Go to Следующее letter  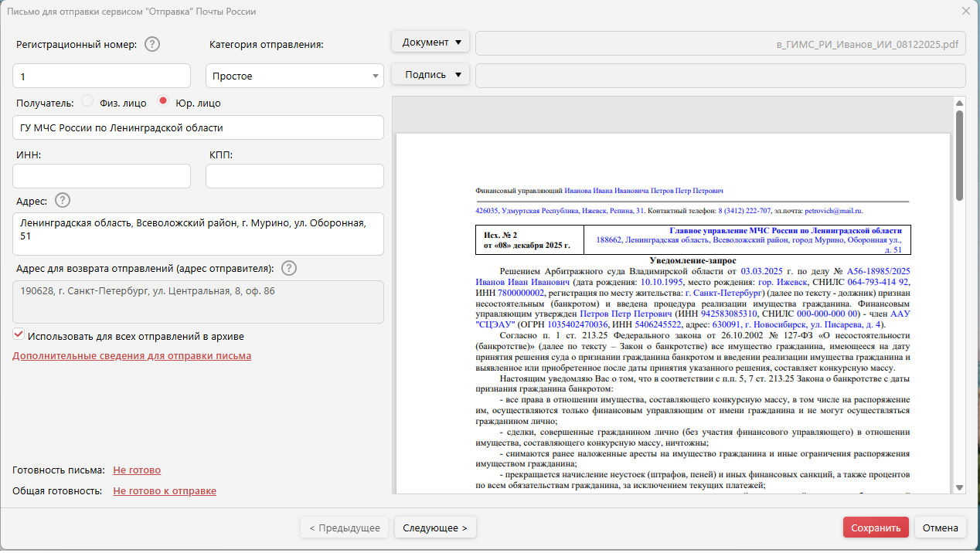436,528
